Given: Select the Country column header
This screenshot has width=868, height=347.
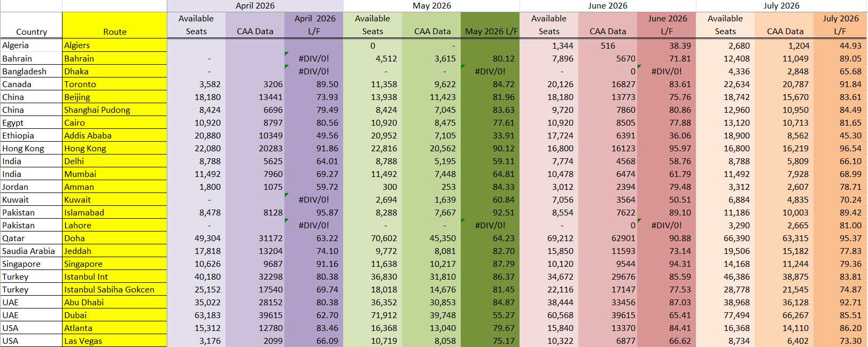Looking at the screenshot, I should point(32,25).
